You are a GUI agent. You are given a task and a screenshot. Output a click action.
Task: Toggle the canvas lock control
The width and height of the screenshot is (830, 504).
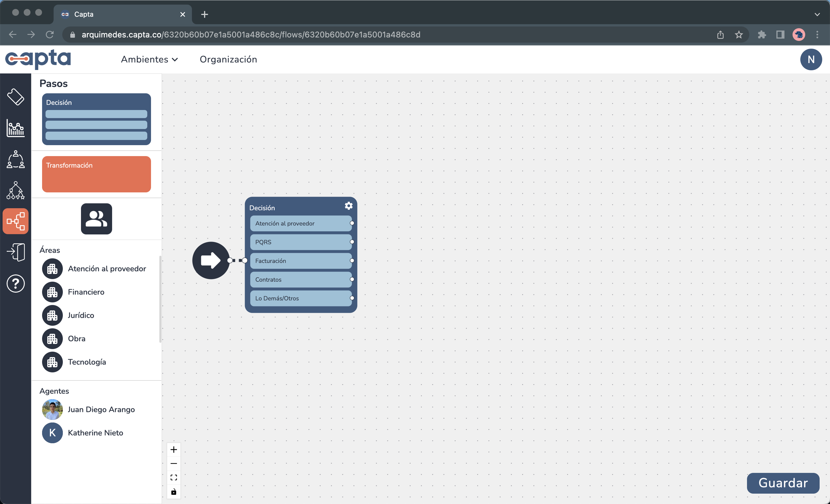pyautogui.click(x=174, y=492)
